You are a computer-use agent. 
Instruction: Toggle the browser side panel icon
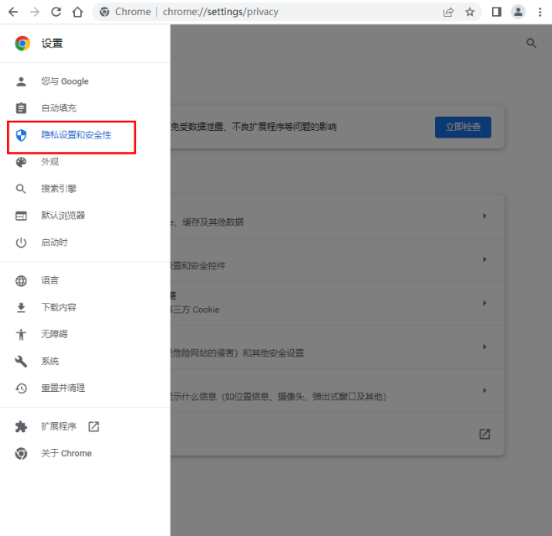tap(496, 12)
